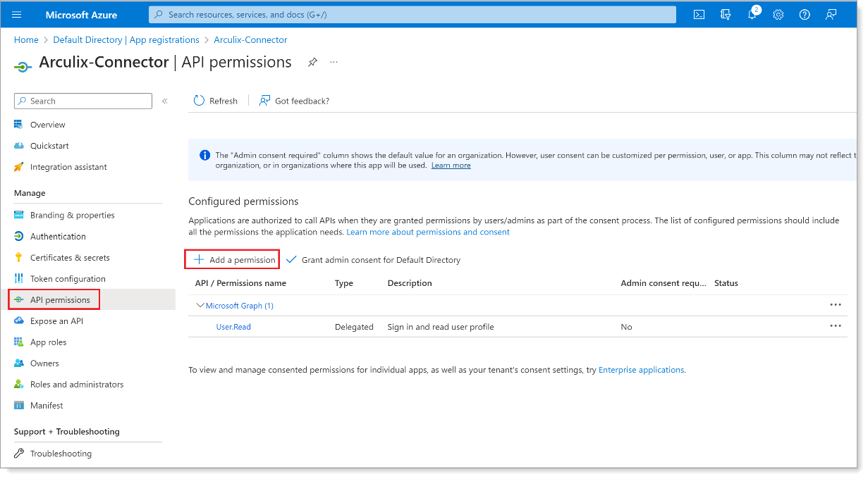
Task: Go to Home breadcrumb
Action: click(26, 40)
